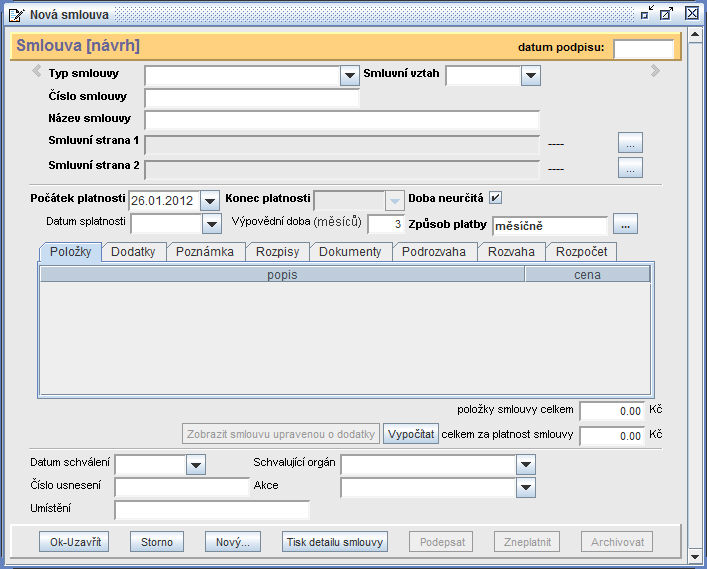Click the scrollbar up arrow
This screenshot has width=707, height=569.
tap(695, 35)
